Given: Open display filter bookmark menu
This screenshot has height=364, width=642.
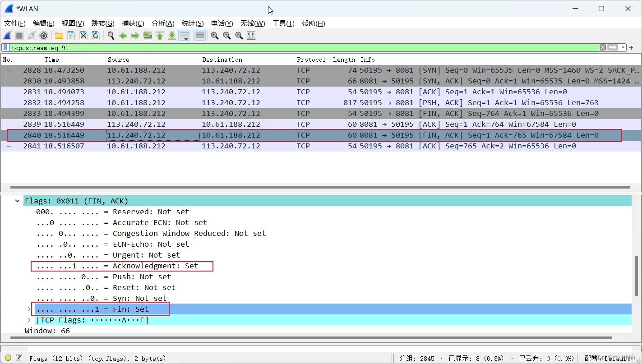Looking at the screenshot, I should coord(5,47).
